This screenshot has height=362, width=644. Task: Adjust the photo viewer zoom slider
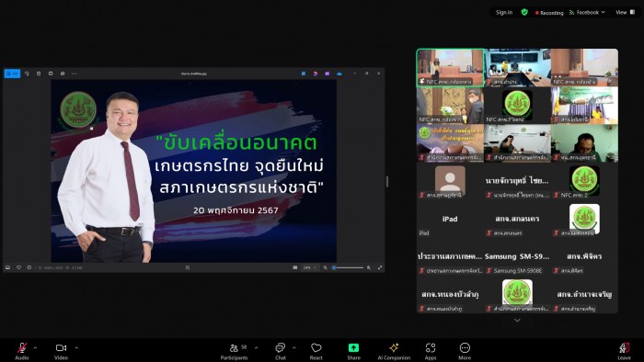349,267
